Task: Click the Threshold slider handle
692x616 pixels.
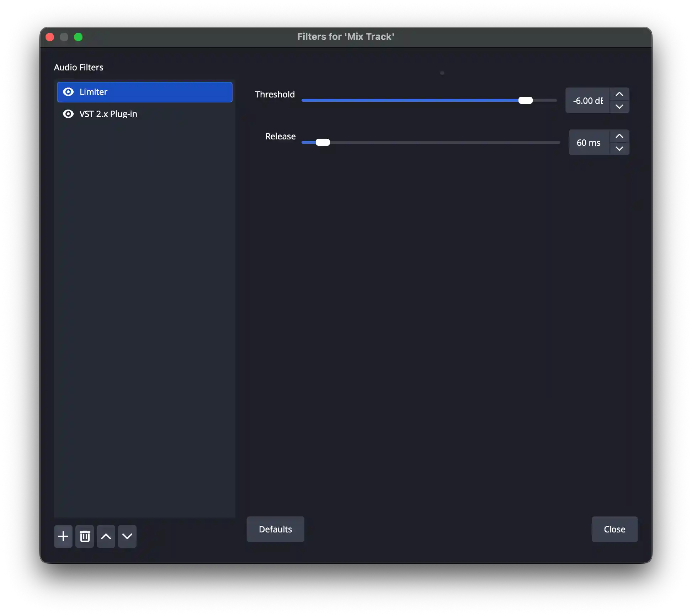Action: coord(525,100)
